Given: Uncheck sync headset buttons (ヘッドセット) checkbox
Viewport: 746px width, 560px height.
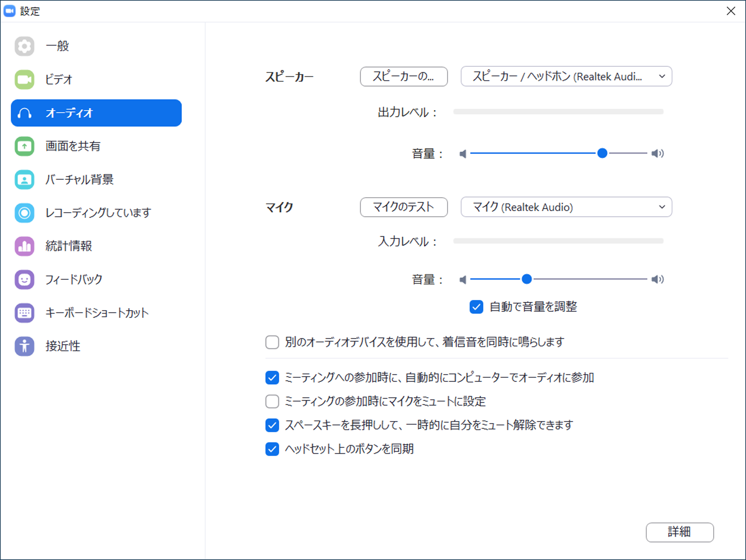Looking at the screenshot, I should tap(272, 449).
